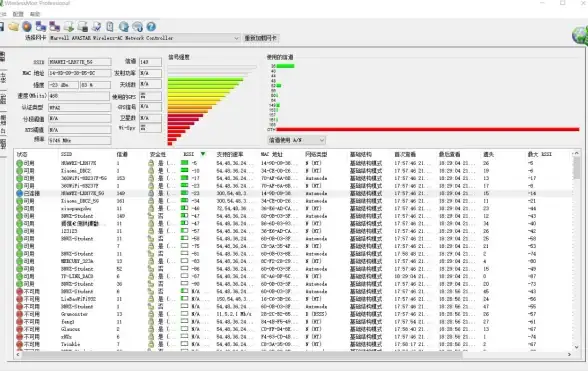Click the yellow folder open icon in toolbar
This screenshot has height=371, width=588.
14,27
